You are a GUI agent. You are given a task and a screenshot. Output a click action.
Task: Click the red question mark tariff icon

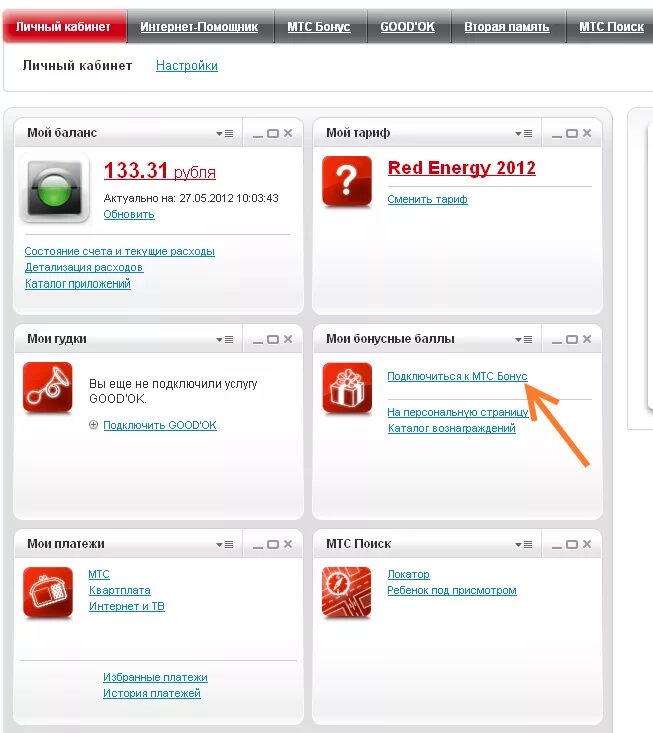click(347, 181)
